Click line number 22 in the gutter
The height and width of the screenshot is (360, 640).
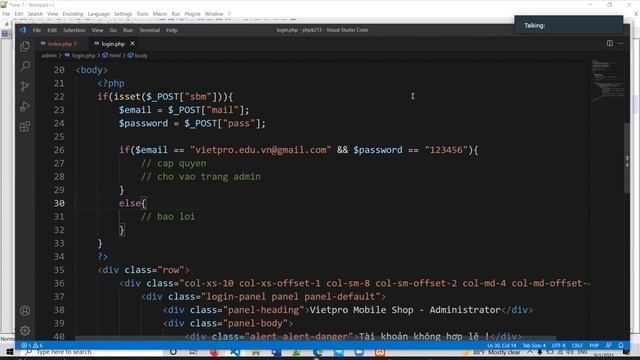tap(59, 97)
